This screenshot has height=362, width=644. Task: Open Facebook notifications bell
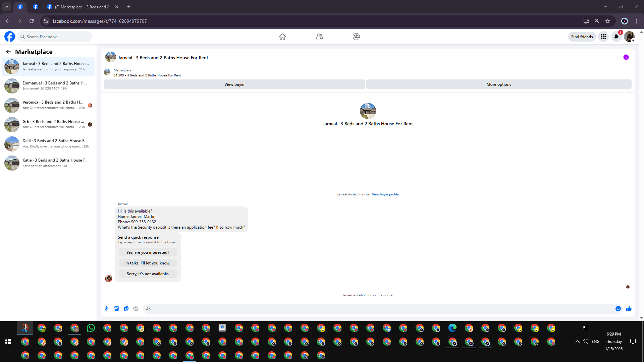point(616,37)
